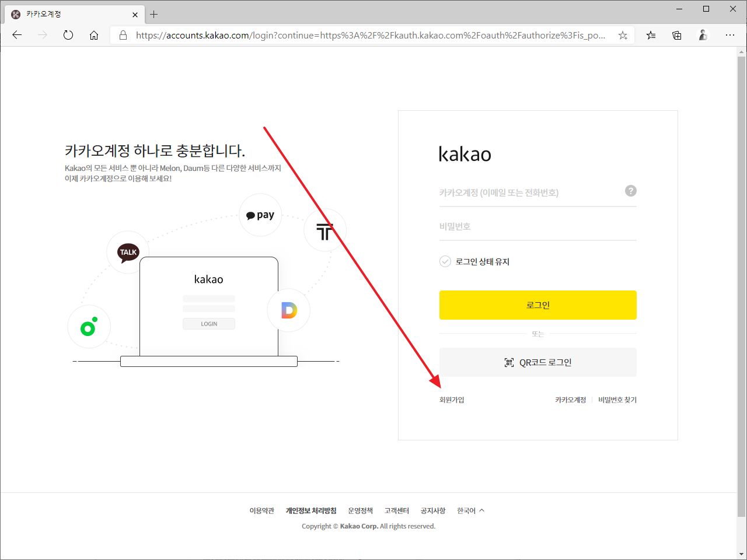Click the yellow 로그인 button
The image size is (747, 560).
(538, 305)
